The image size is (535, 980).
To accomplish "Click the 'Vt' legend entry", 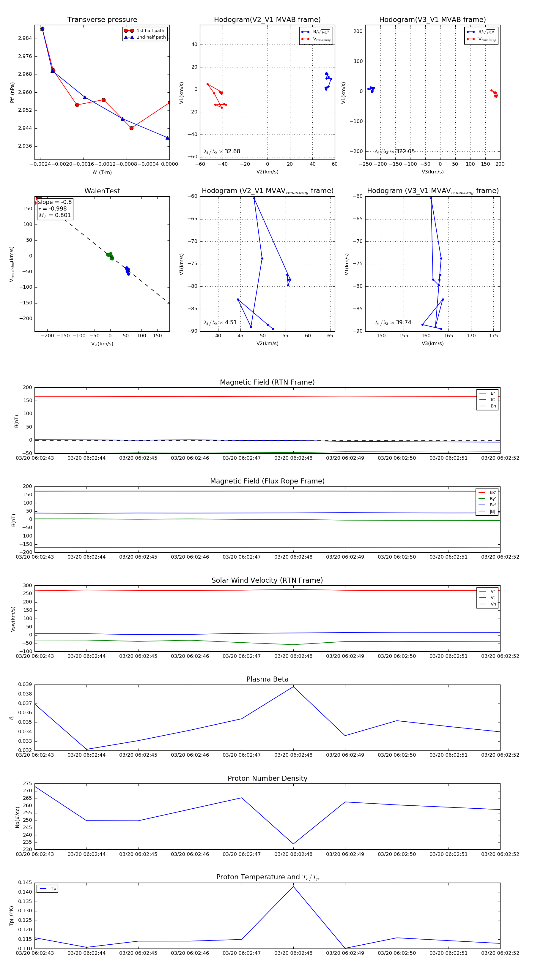I will (x=488, y=598).
